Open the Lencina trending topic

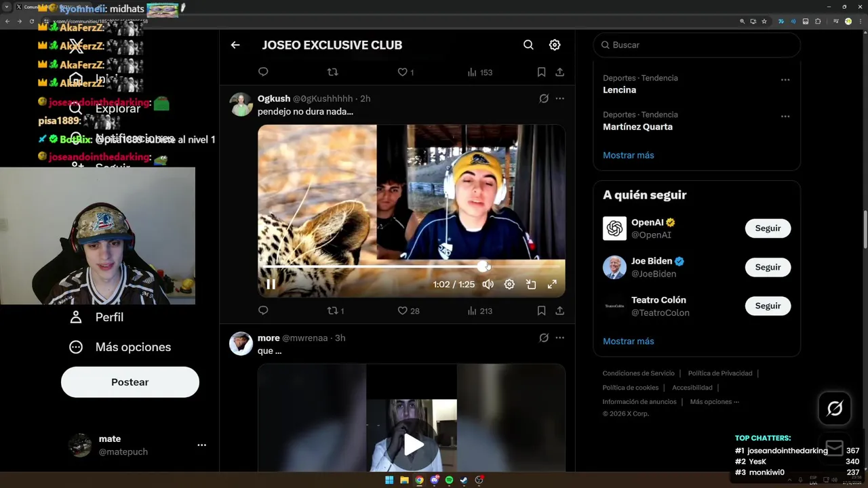click(x=619, y=89)
